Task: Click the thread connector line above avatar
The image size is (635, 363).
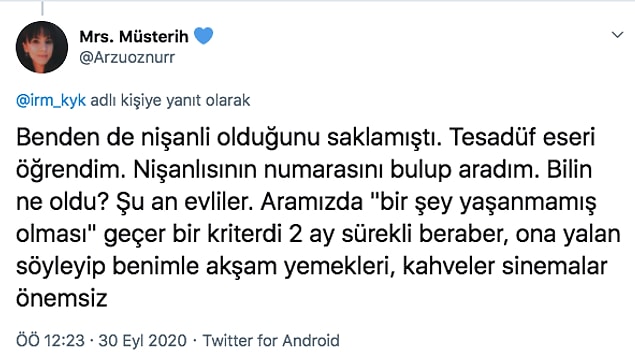Action: 43,8
